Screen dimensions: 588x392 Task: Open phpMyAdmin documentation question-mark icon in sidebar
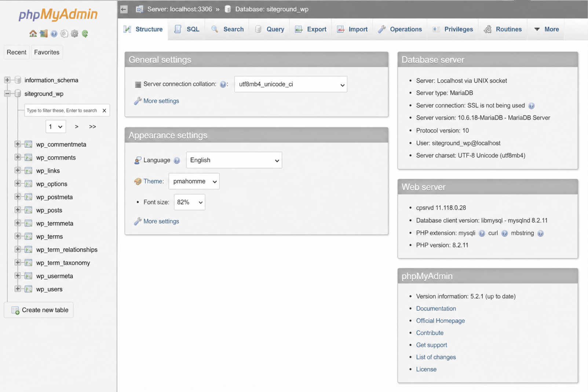54,34
